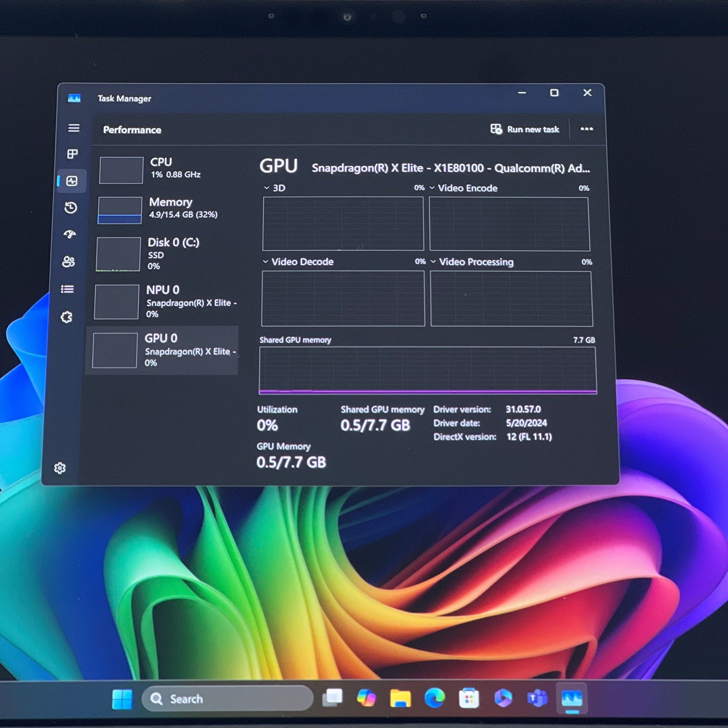Open the Details page in the sidebar

pos(68,289)
